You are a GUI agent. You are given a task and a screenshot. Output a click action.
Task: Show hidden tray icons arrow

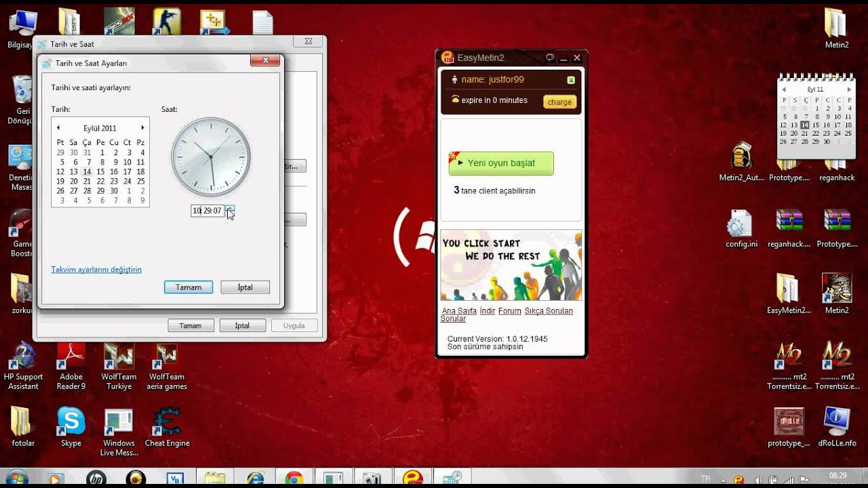click(x=724, y=479)
